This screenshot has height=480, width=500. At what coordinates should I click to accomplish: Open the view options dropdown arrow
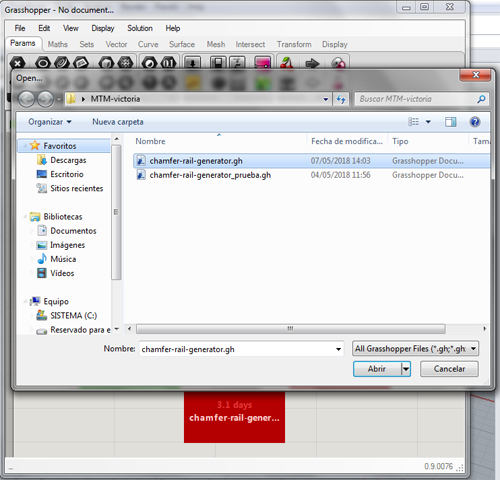point(428,122)
